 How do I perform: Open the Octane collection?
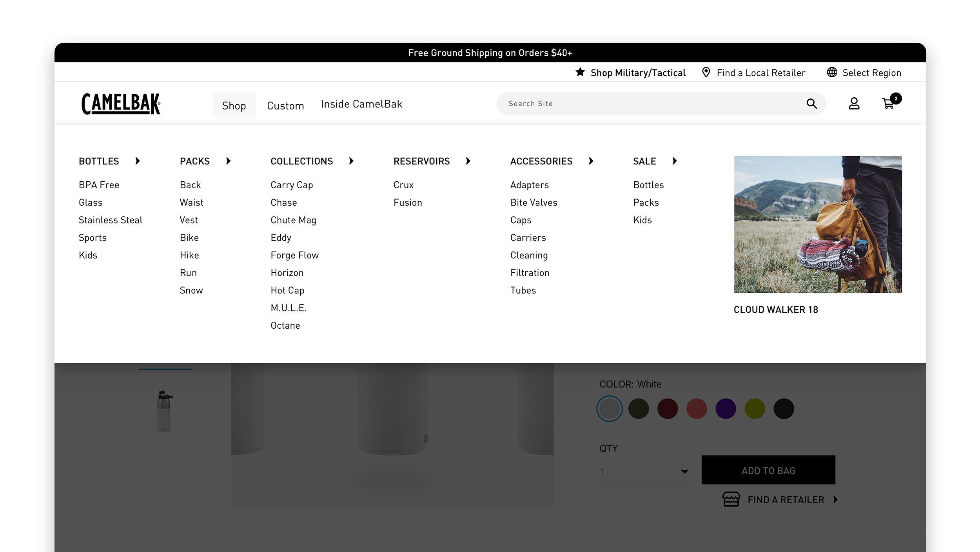pos(285,326)
